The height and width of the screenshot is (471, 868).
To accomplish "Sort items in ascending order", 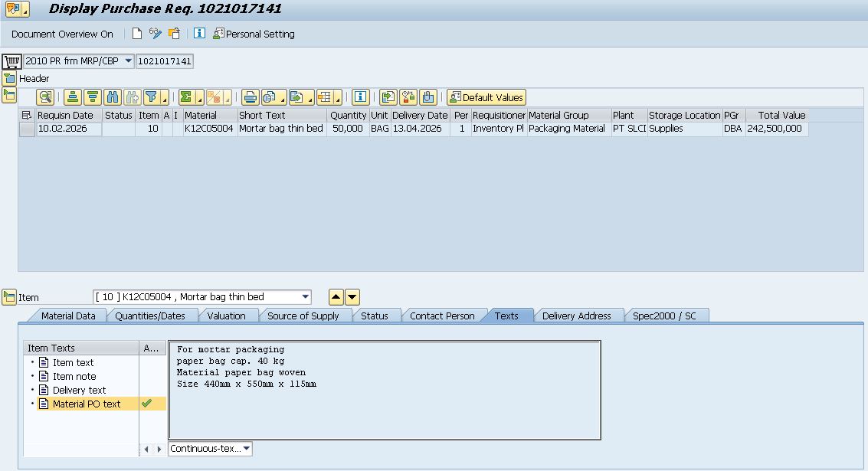I will point(73,97).
